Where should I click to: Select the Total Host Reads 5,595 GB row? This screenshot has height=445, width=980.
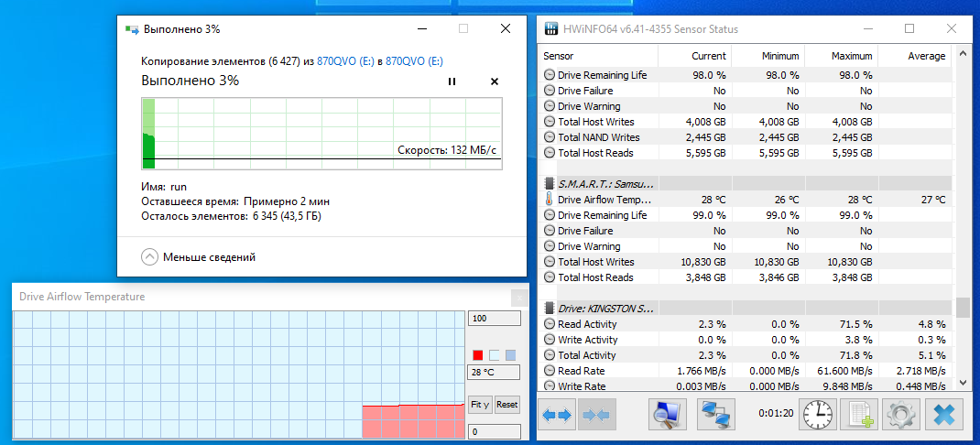point(745,153)
